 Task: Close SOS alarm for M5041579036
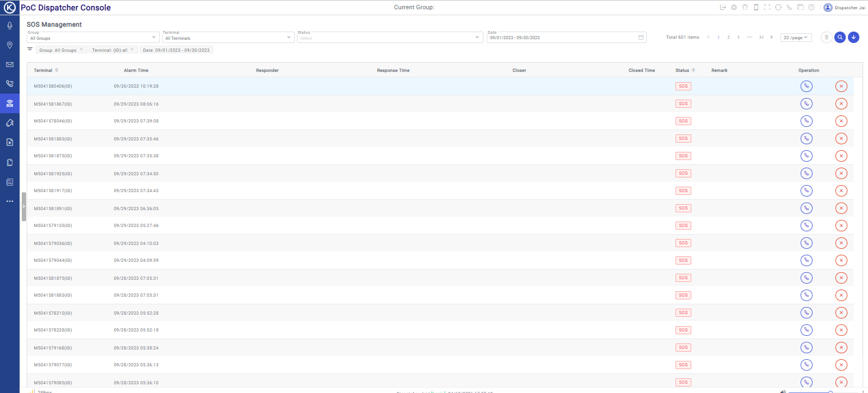pos(841,243)
